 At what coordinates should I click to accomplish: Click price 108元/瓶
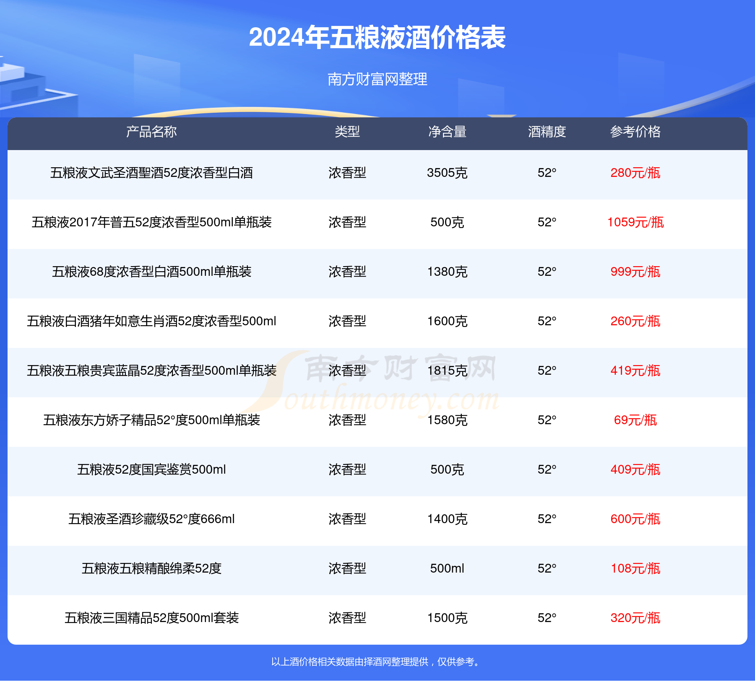coord(635,568)
